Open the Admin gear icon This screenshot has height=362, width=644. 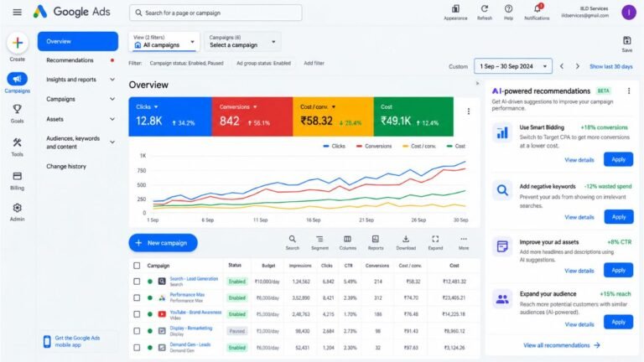click(18, 208)
